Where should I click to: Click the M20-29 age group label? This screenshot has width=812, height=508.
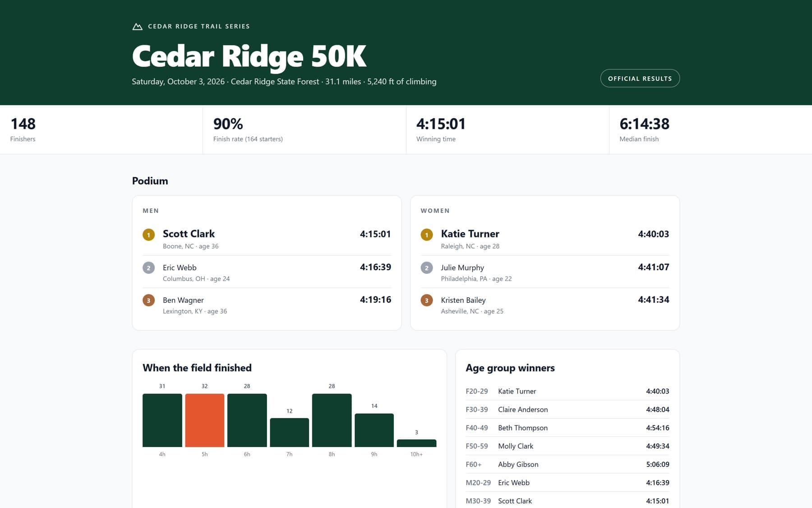(478, 483)
